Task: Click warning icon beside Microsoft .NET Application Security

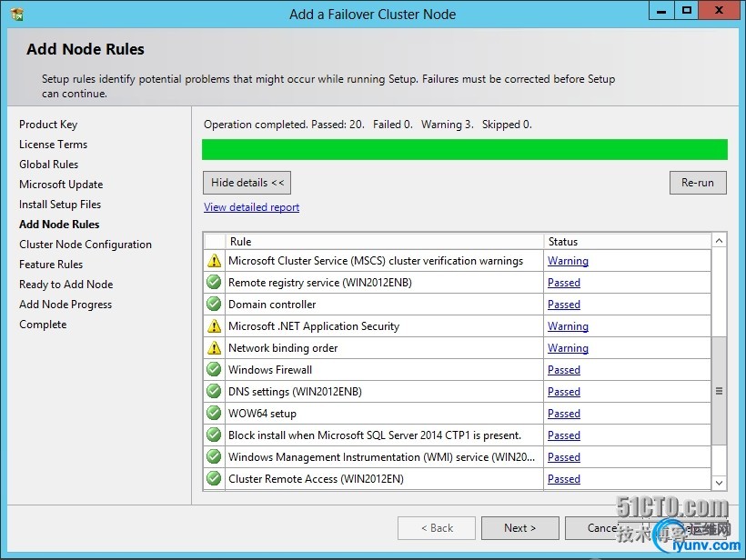Action: (214, 325)
